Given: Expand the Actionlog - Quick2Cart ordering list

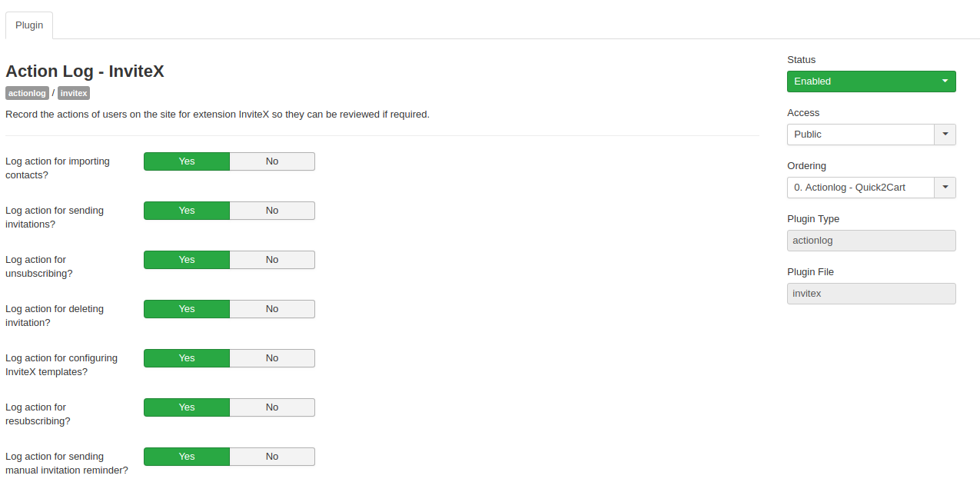Looking at the screenshot, I should pos(861,188).
